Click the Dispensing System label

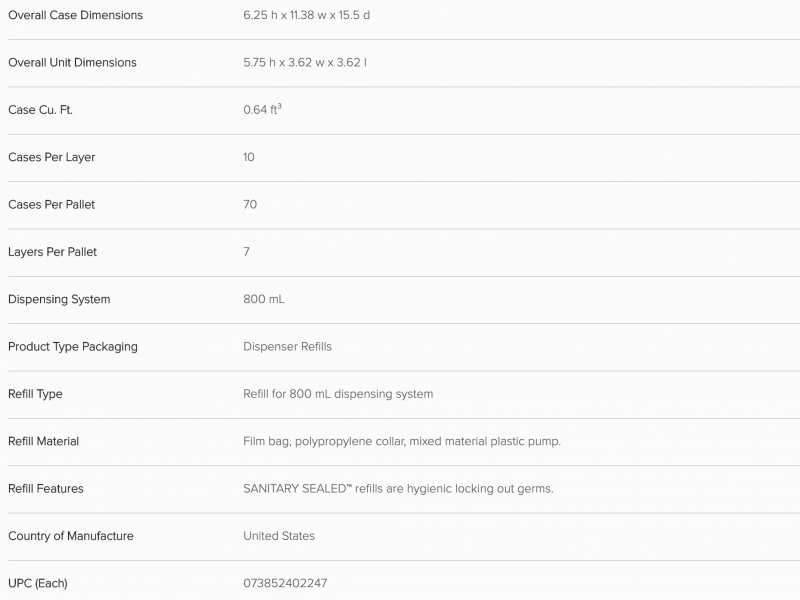[59, 299]
